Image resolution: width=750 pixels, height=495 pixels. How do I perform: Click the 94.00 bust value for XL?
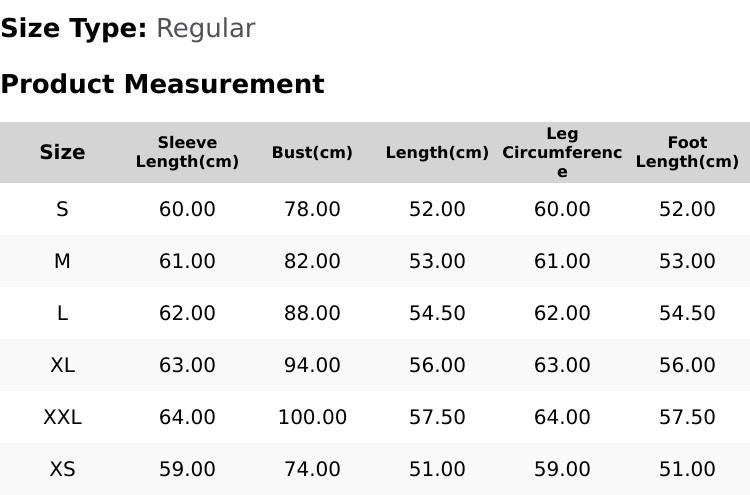click(x=312, y=365)
